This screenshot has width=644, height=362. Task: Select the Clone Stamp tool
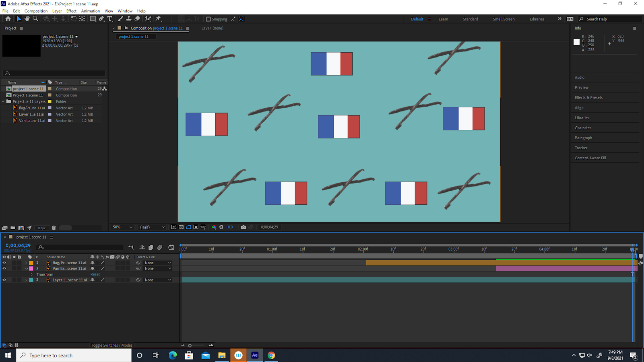tap(129, 19)
